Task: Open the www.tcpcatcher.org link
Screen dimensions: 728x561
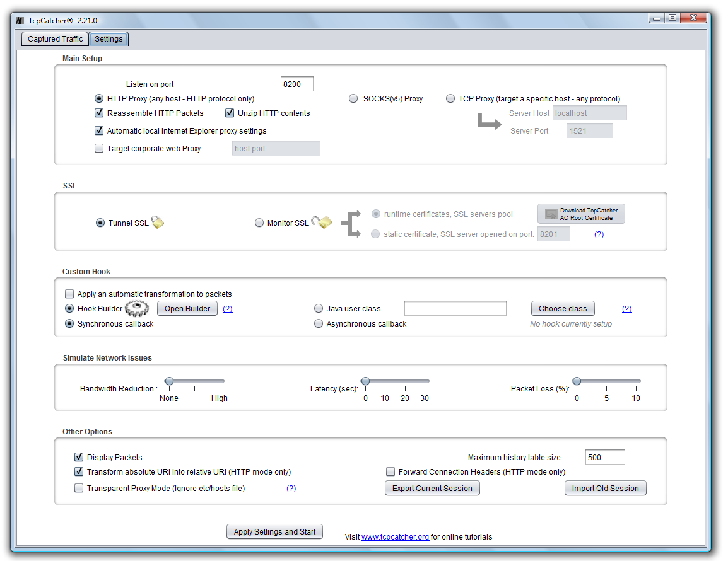Action: (395, 537)
